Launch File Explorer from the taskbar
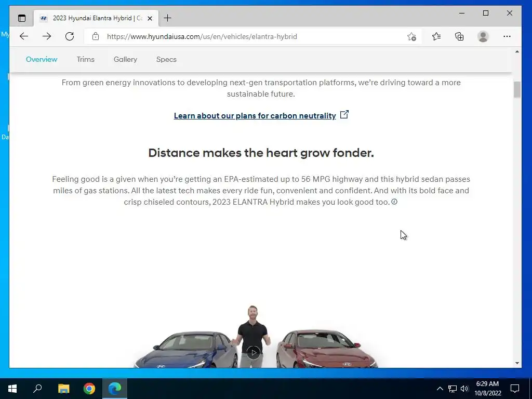Image resolution: width=532 pixels, height=399 pixels. pyautogui.click(x=63, y=389)
